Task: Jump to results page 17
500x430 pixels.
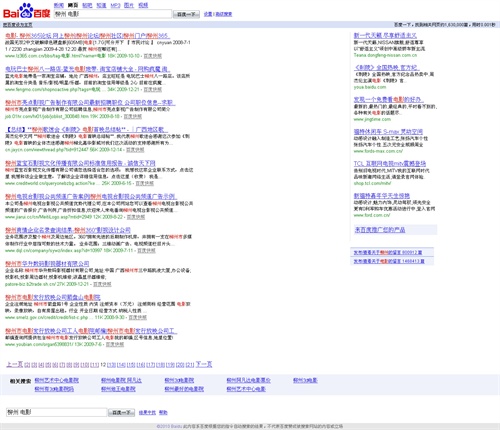Action: tap(151, 365)
